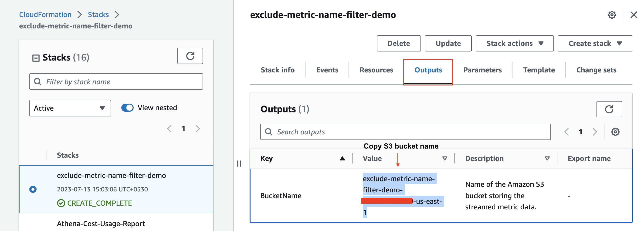644x231 pixels.
Task: Collapse the Stacks section
Action: pos(36,57)
